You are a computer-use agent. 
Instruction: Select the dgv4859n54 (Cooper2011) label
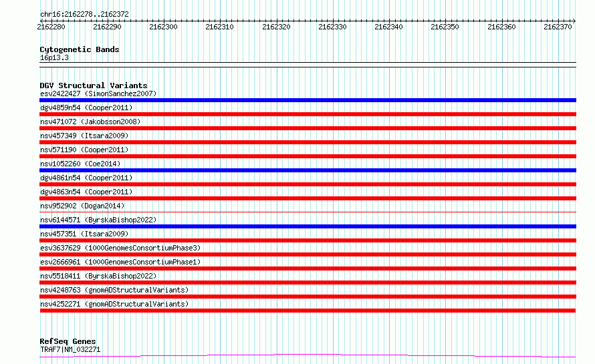tap(86, 108)
